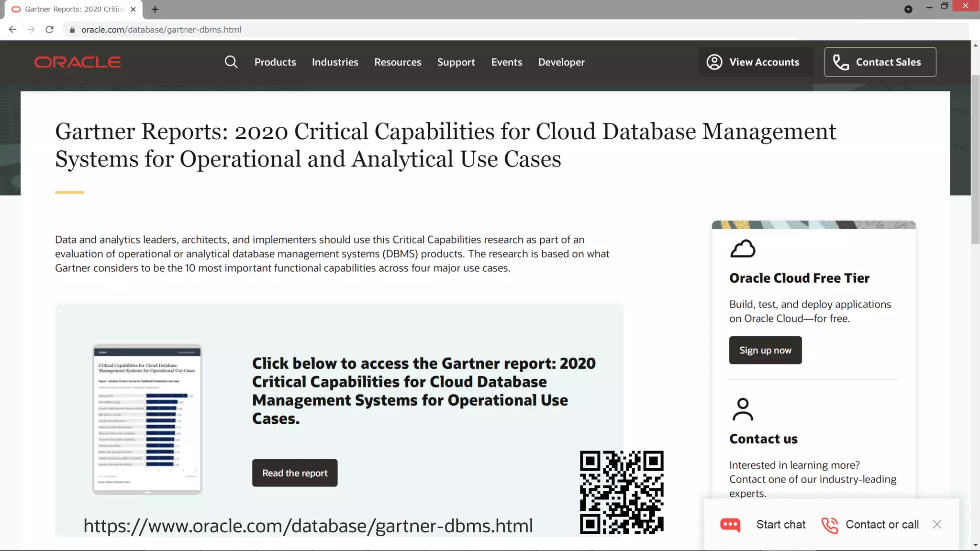The width and height of the screenshot is (980, 551).
Task: Click the Oracle Cloud Free Tier cloud icon
Action: click(743, 249)
